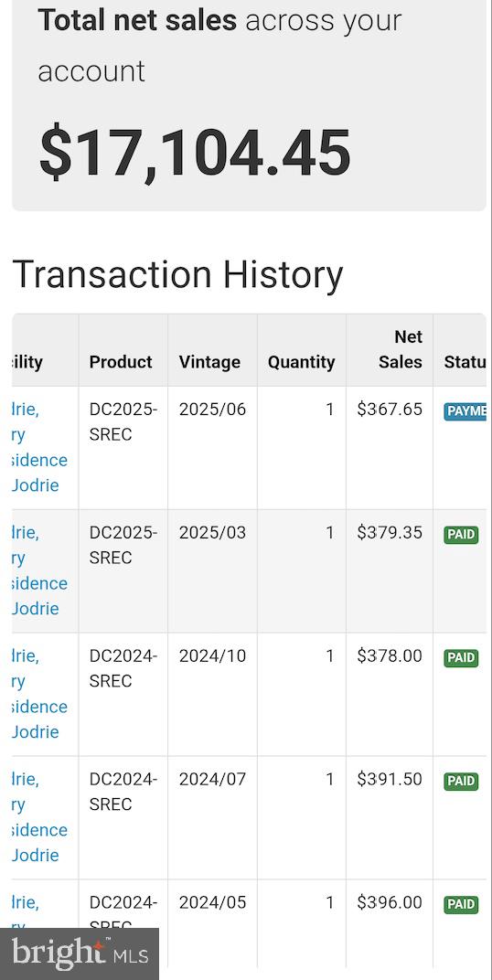Click the bright MLS logo watermark
Viewport: 492px width, 980px height.
click(80, 953)
